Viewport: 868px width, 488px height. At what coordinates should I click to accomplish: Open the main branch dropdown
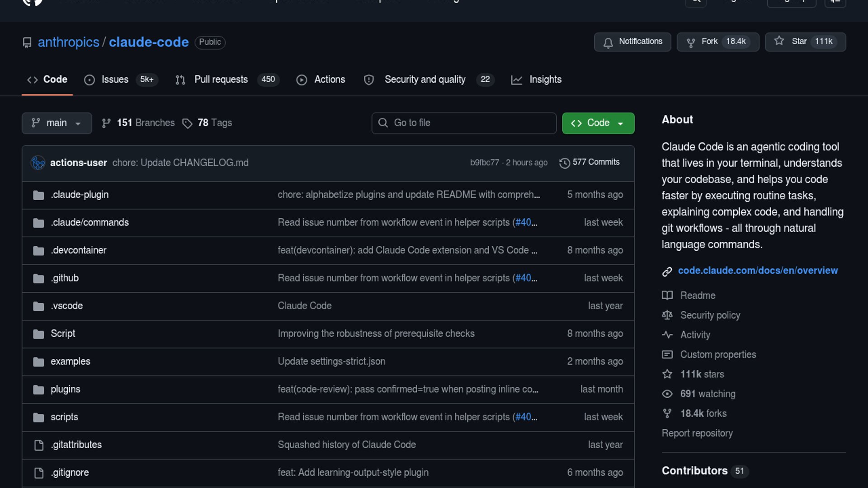[x=57, y=123]
